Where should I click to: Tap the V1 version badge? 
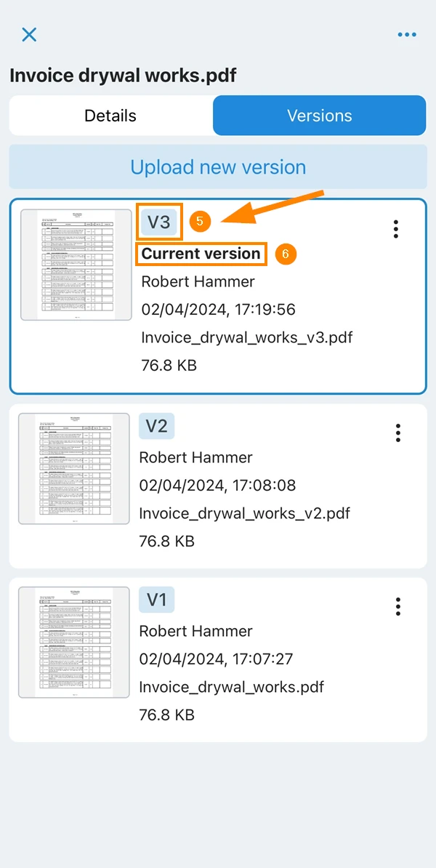click(x=156, y=600)
